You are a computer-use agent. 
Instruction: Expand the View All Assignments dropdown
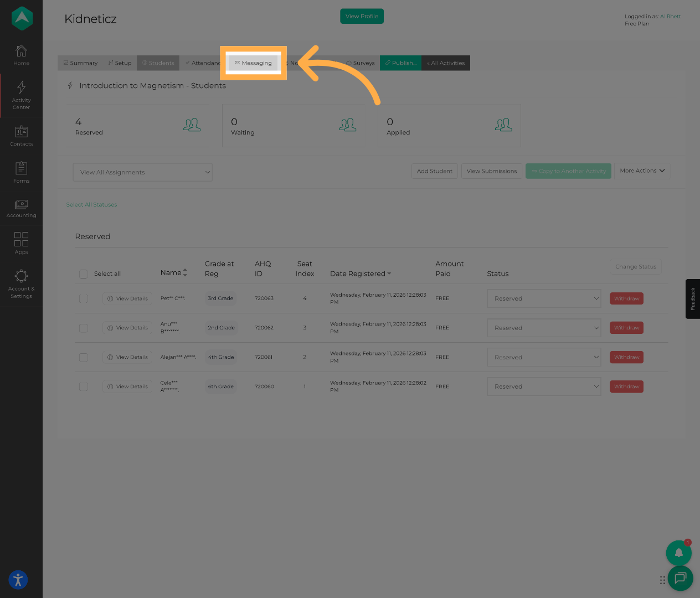pos(142,172)
